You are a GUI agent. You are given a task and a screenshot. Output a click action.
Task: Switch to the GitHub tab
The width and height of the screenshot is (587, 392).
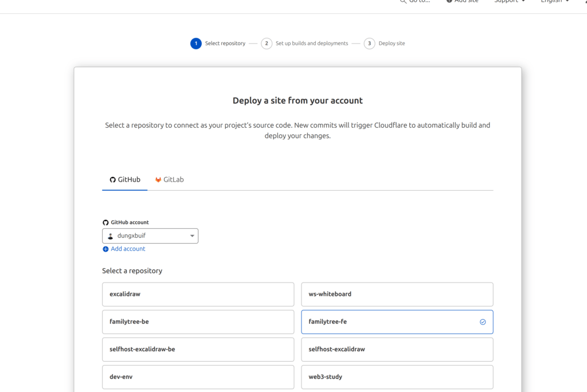tap(124, 180)
